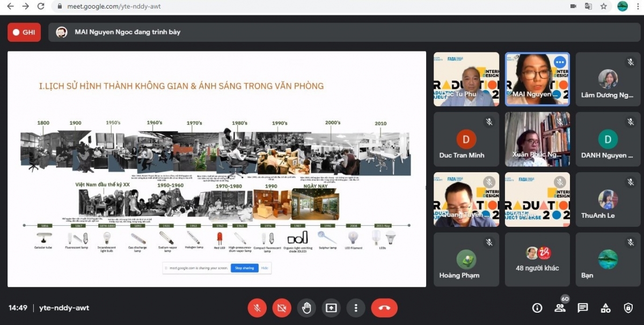The width and height of the screenshot is (644, 325).
Task: Show the participants list of 60 people
Action: coord(560,308)
